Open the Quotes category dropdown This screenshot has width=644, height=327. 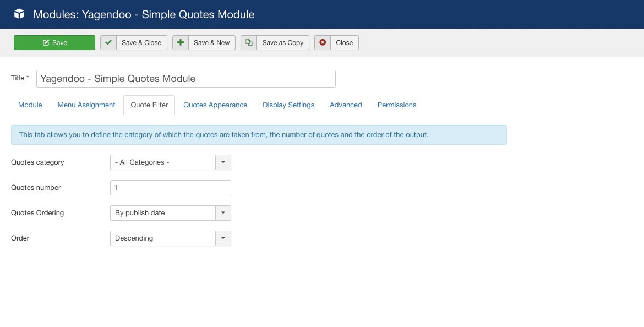(171, 162)
